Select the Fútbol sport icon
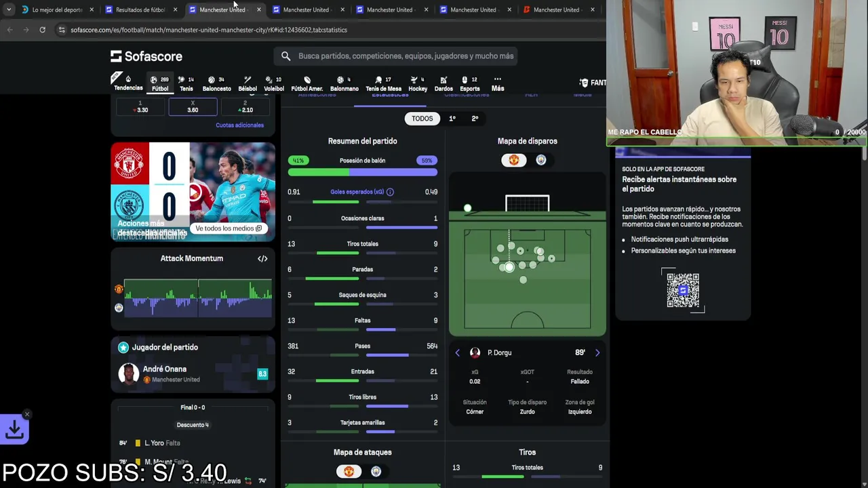Screen dimensions: 868x488 [160, 83]
